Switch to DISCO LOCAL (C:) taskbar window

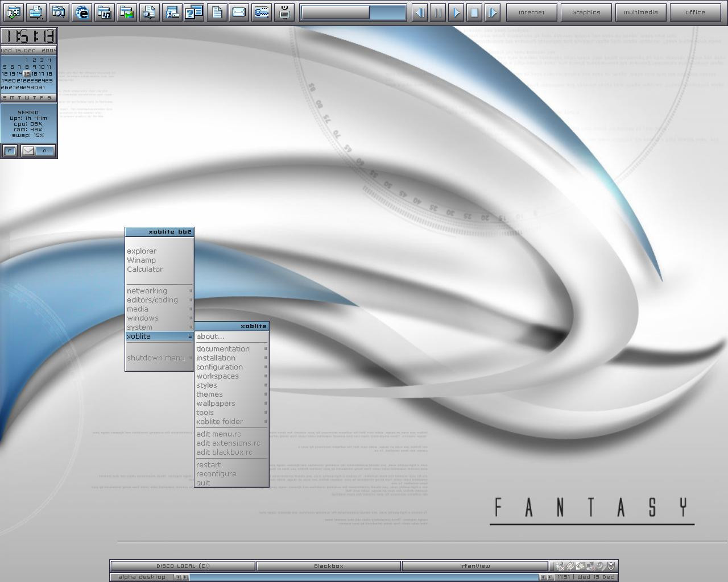point(183,566)
